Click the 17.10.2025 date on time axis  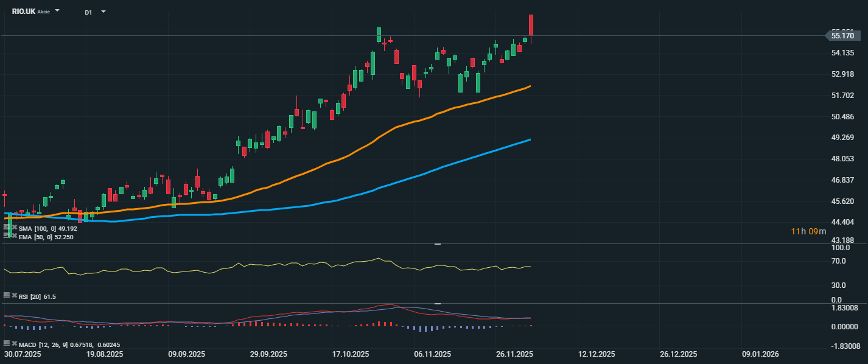point(351,354)
